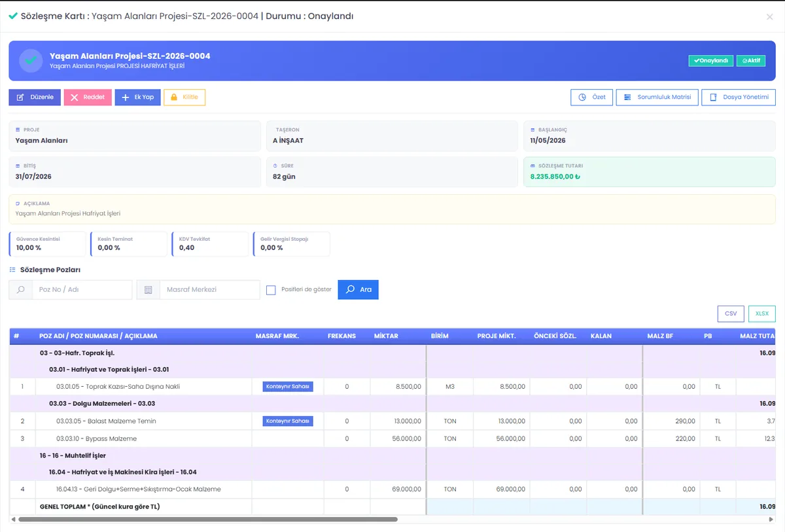Click group row 16 - 16 - Muhtelif İşler
785x532 pixels.
tap(392, 455)
